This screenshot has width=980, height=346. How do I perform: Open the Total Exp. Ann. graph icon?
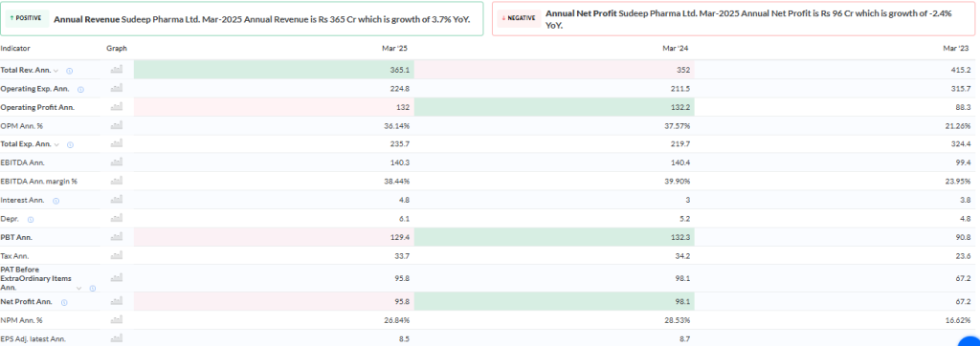tap(116, 143)
